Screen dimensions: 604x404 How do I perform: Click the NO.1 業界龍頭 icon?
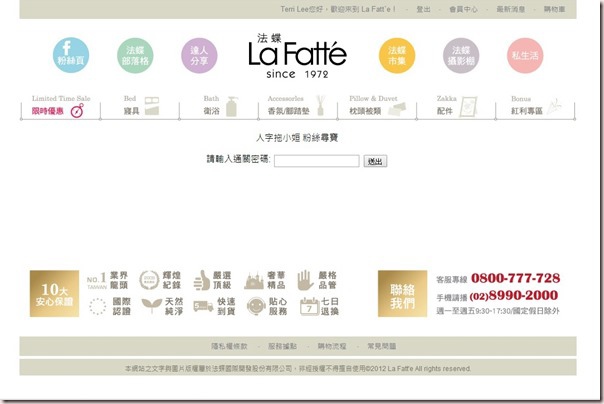96,280
